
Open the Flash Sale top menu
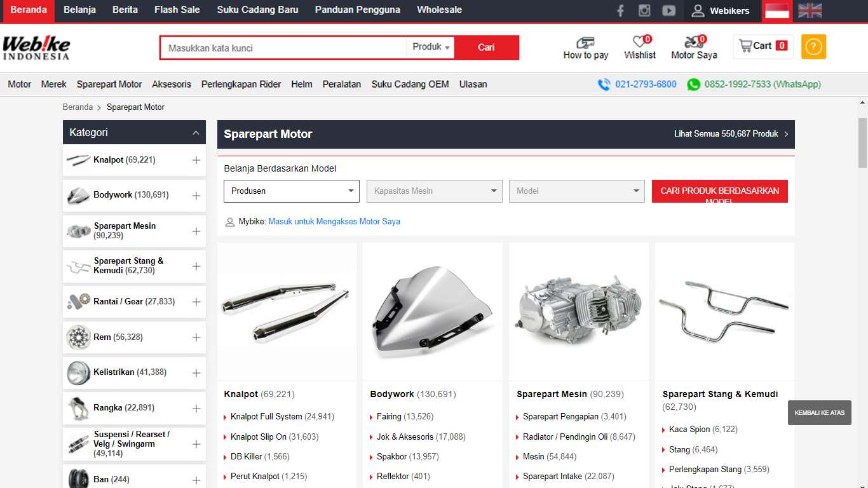tap(177, 10)
